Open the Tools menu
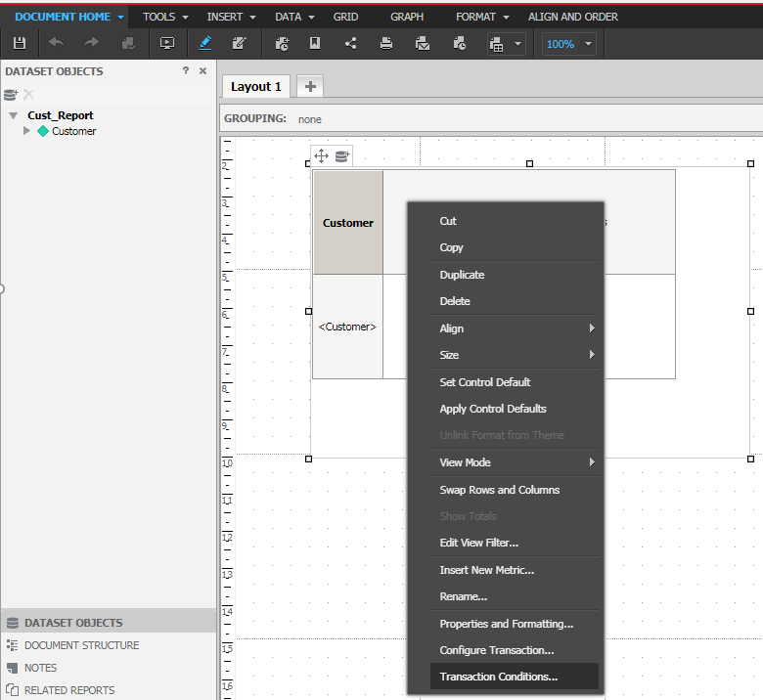 (164, 17)
